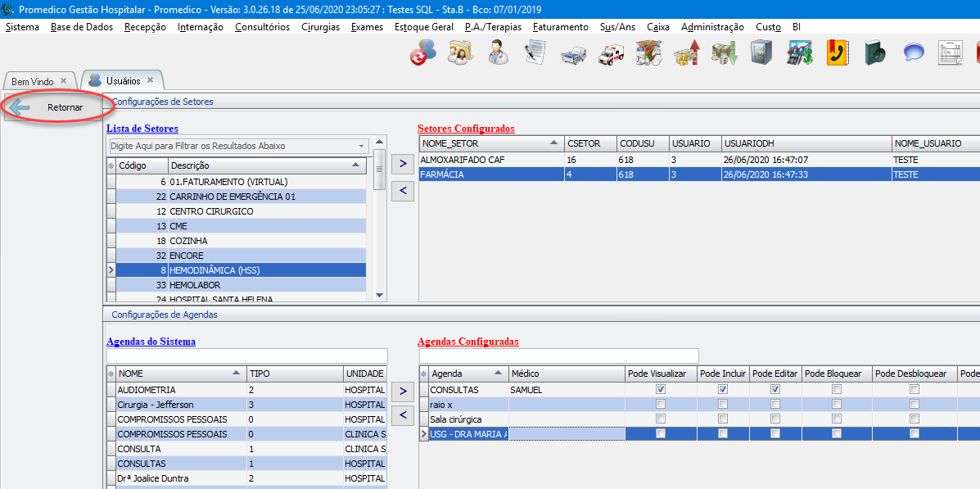Toggle Pode Visualizar for CONSULTAS agenda
980x489 pixels.
(660, 390)
